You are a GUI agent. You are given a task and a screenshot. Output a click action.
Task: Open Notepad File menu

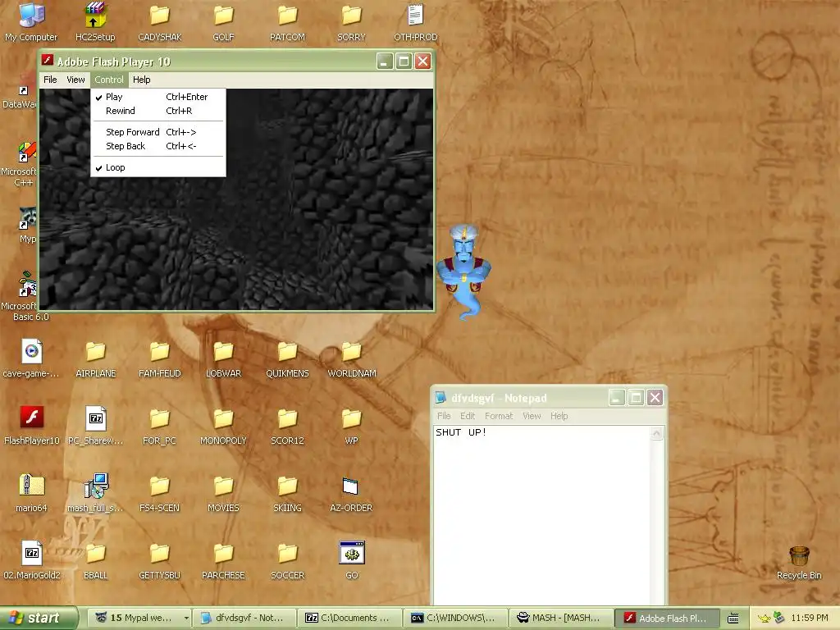click(x=444, y=416)
